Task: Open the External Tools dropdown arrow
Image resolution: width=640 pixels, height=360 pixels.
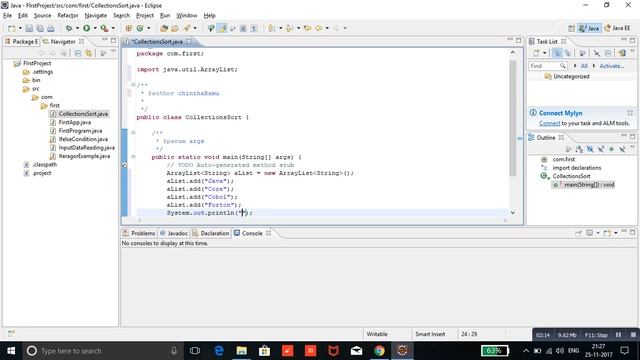Action: click(113, 28)
